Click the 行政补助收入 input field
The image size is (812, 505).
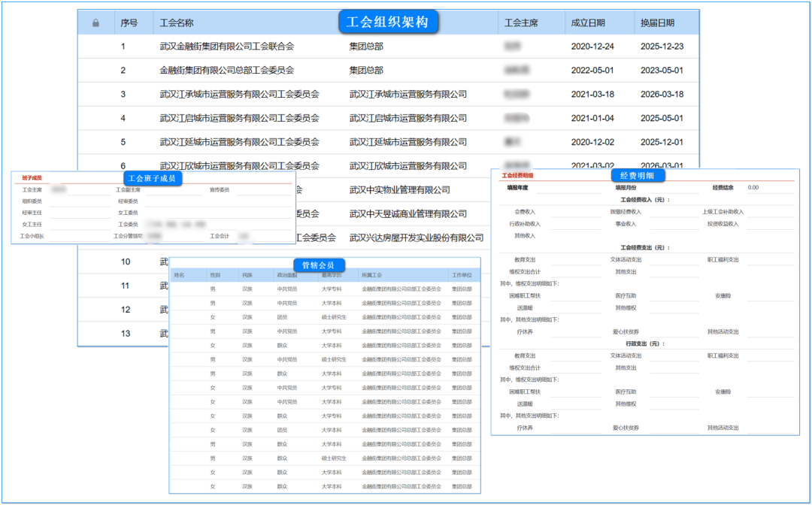point(576,224)
